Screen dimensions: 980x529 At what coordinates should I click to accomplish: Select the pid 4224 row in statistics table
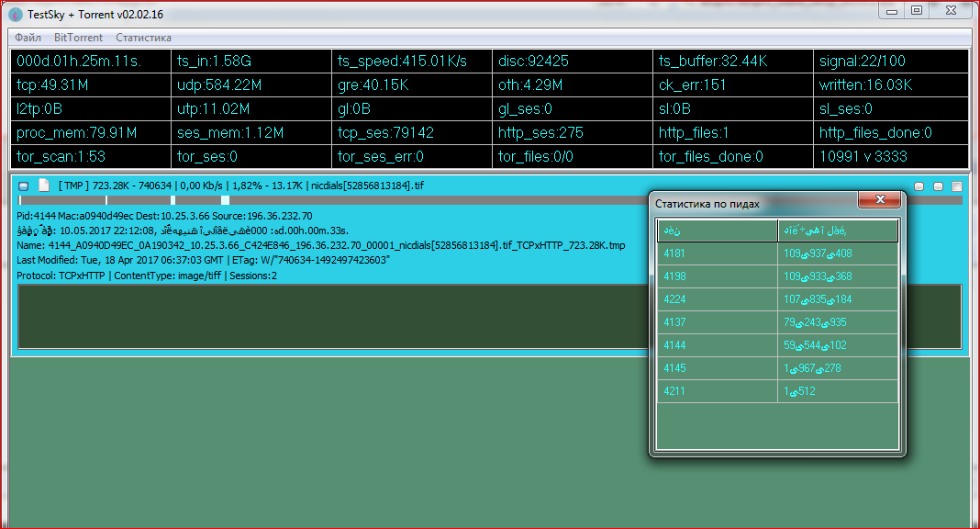coord(717,299)
